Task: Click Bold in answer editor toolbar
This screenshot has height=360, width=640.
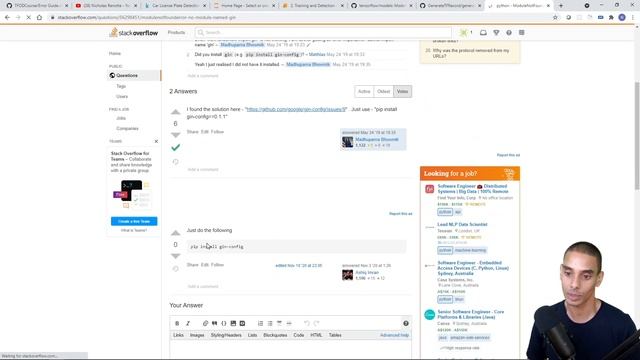Action: coord(177,323)
